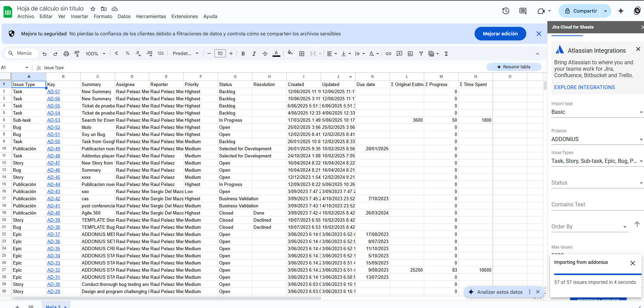Open the comments panel icon
Viewport: 644px width, 308px height.
523,11
